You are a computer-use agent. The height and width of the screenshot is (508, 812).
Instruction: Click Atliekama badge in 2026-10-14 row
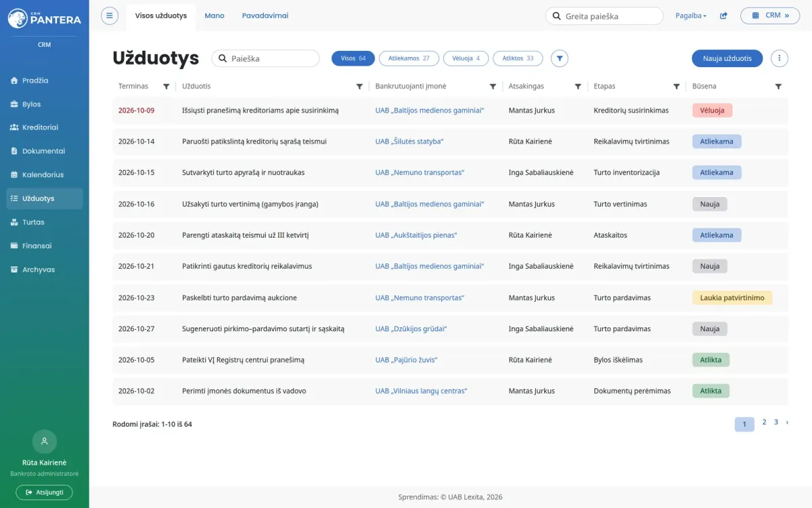click(717, 142)
